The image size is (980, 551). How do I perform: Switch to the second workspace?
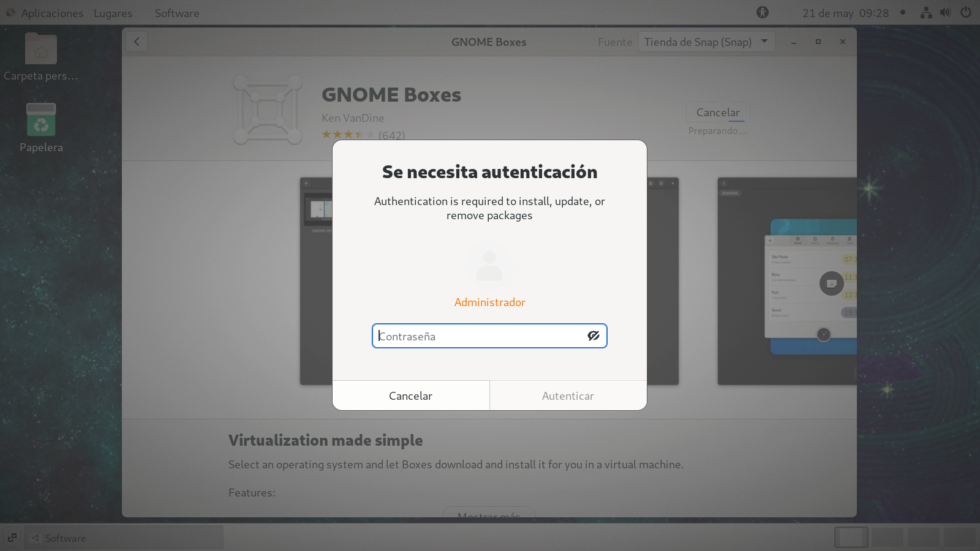[x=887, y=537]
